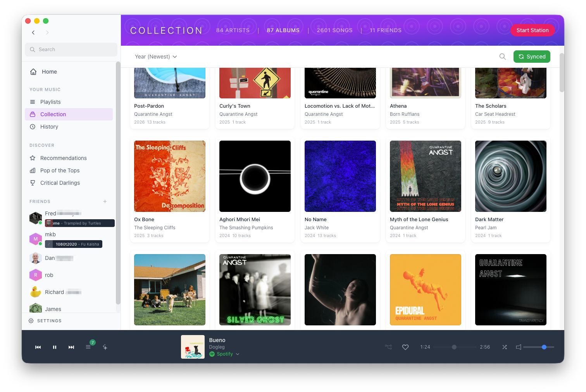Open the play queue with 7 items
586x392 pixels.
[x=88, y=347]
